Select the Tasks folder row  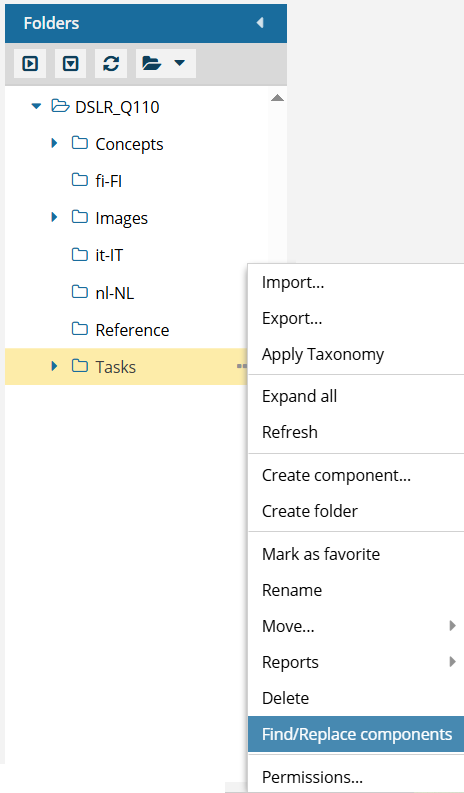point(126,367)
